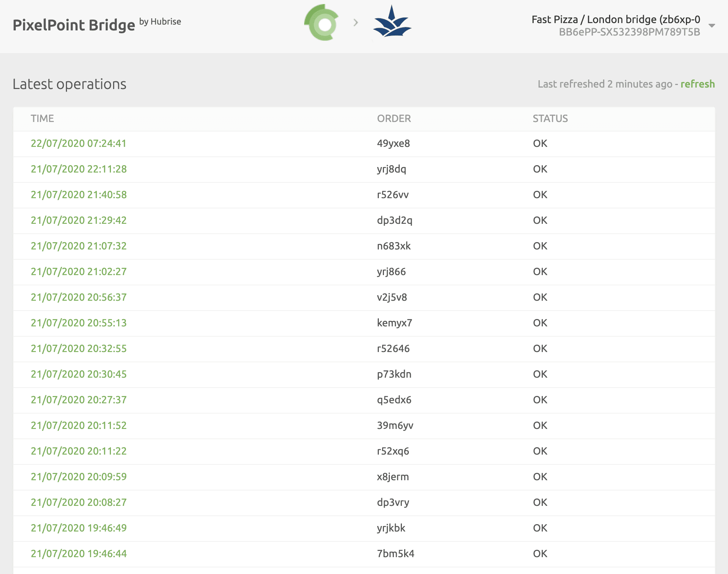
Task: Select order ID v2j5v8
Action: coord(392,297)
